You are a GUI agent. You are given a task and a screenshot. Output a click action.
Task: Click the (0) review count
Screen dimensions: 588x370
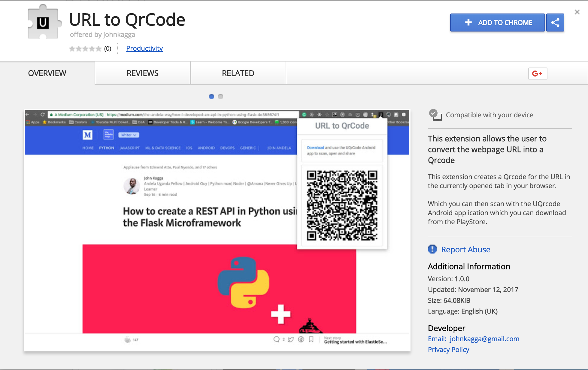(108, 49)
